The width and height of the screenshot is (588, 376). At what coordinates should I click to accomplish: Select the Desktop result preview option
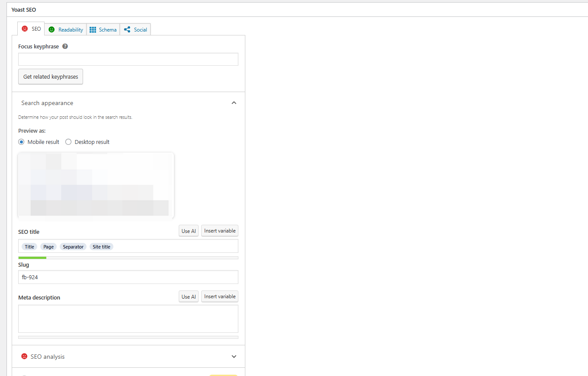pyautogui.click(x=68, y=142)
